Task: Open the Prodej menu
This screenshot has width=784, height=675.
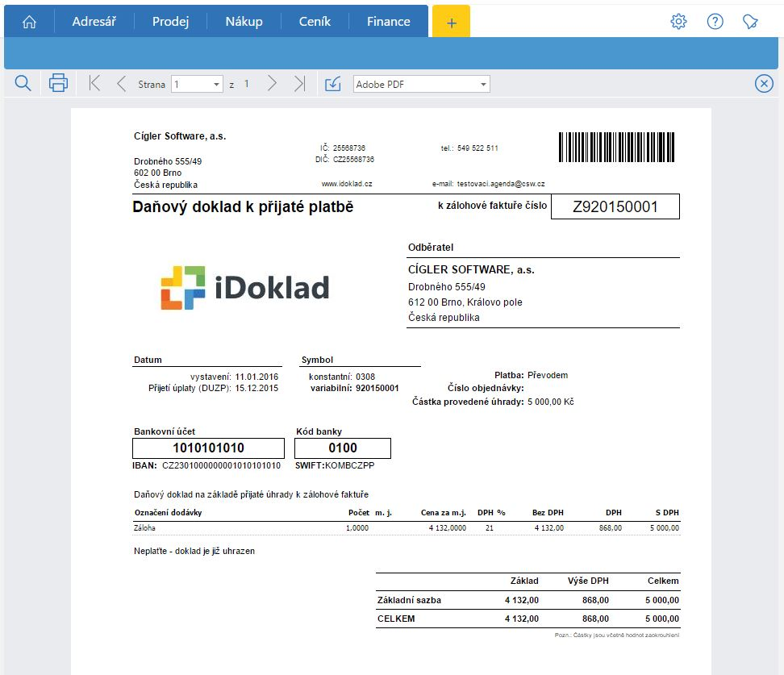Action: pos(170,22)
